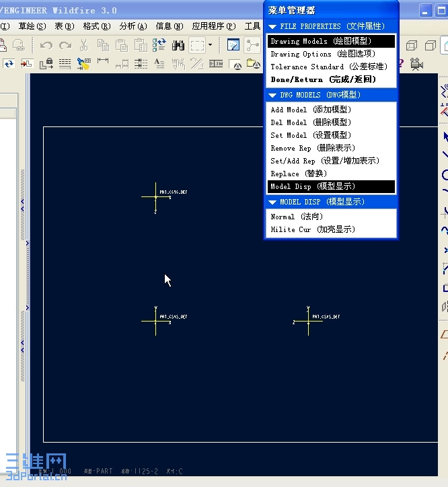Click the printer link icon

[19, 45]
